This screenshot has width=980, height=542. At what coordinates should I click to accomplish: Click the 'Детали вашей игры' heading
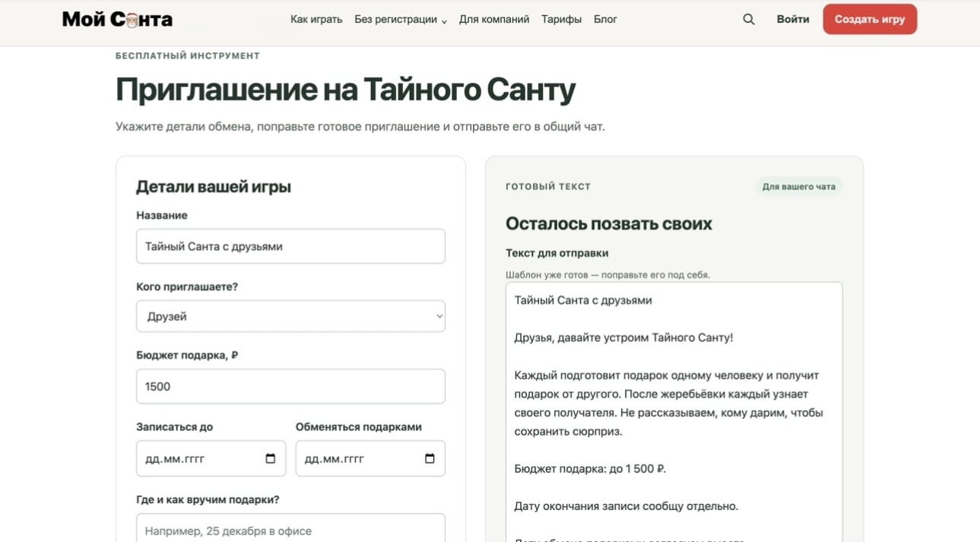[214, 186]
